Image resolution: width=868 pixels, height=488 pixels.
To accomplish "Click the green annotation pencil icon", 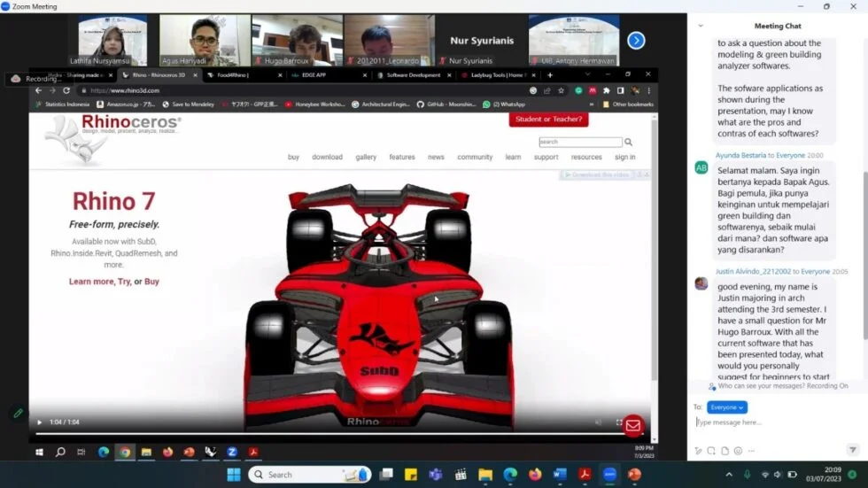I will tap(18, 413).
